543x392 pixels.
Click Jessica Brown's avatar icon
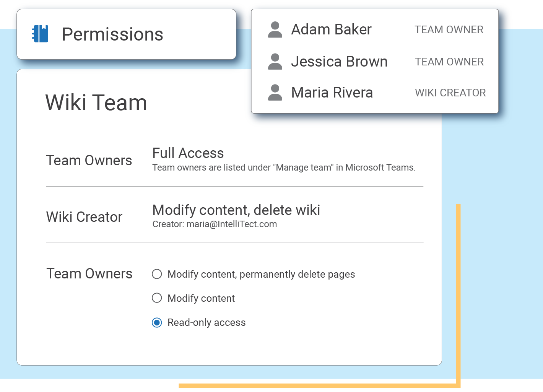point(275,62)
